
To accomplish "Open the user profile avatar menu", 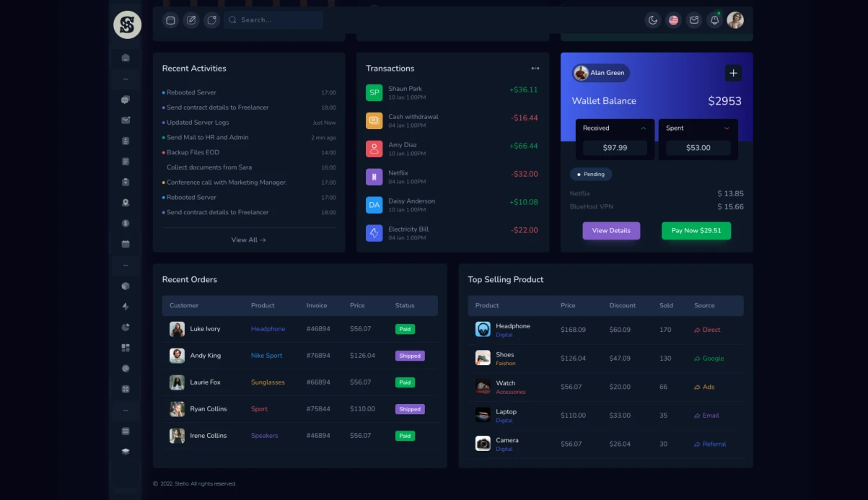I will tap(735, 20).
